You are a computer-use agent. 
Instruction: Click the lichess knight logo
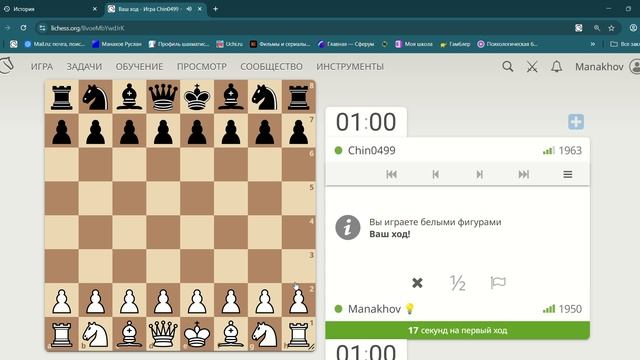pos(7,66)
